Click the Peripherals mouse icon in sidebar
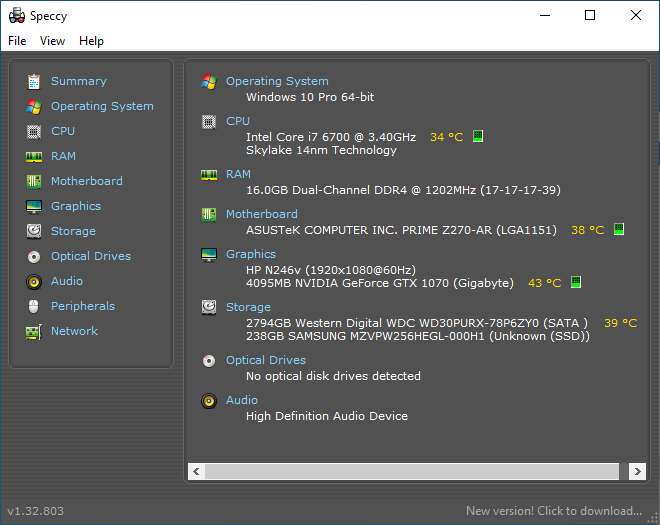This screenshot has width=660, height=525. (x=34, y=306)
